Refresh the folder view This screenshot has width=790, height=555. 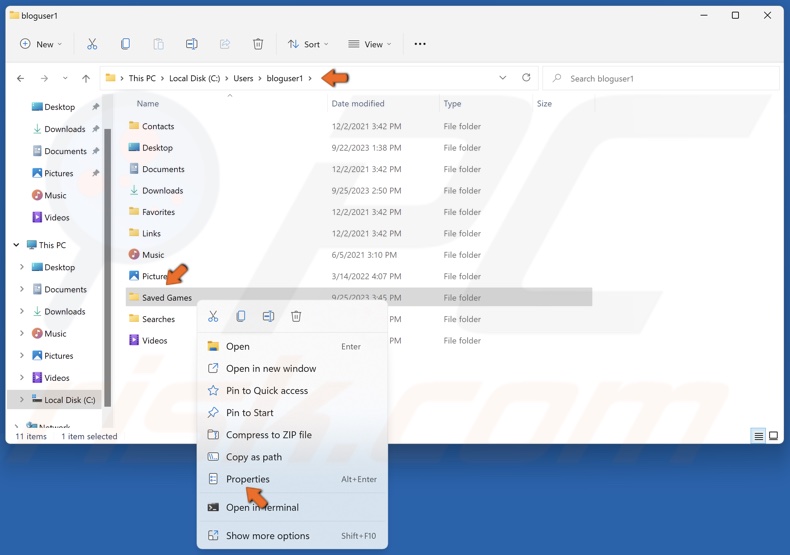(x=526, y=78)
